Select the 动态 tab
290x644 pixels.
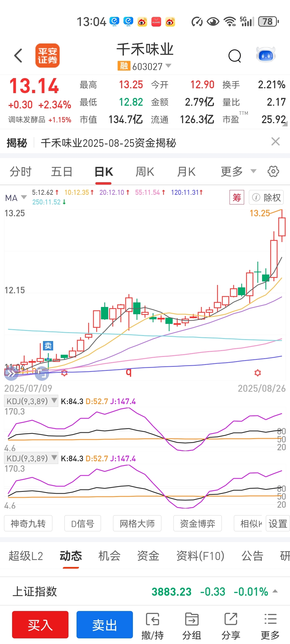point(71,556)
